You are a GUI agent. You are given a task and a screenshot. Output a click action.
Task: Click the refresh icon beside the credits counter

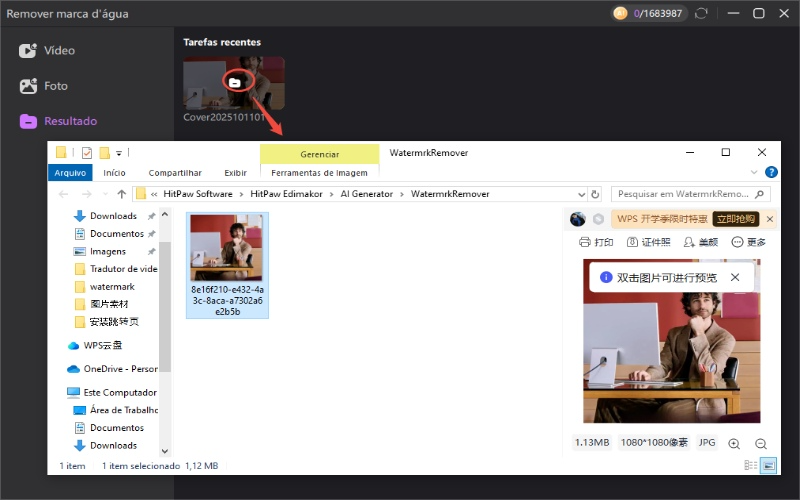pyautogui.click(x=700, y=14)
